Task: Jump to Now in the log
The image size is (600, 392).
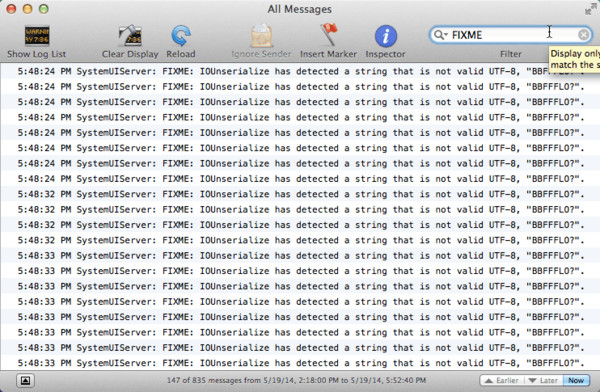Action: [x=576, y=381]
